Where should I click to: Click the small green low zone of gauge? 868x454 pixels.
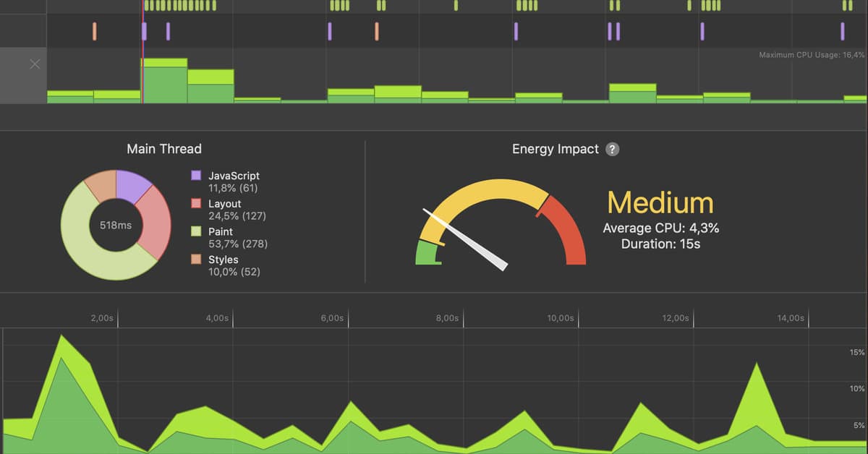click(x=427, y=253)
